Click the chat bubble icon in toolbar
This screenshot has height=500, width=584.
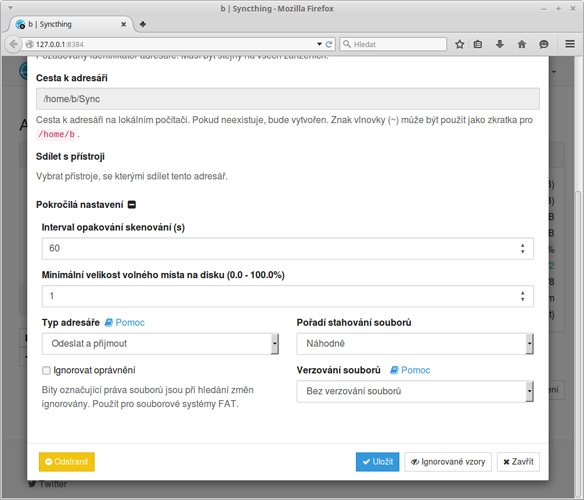click(544, 44)
